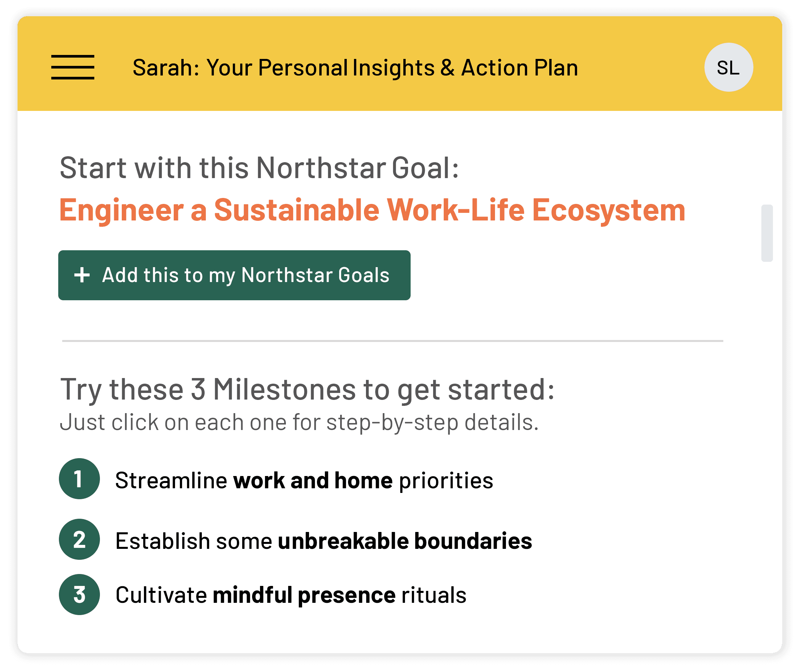The width and height of the screenshot is (809, 672).
Task: Click the horizontal divider line
Action: [x=392, y=341]
